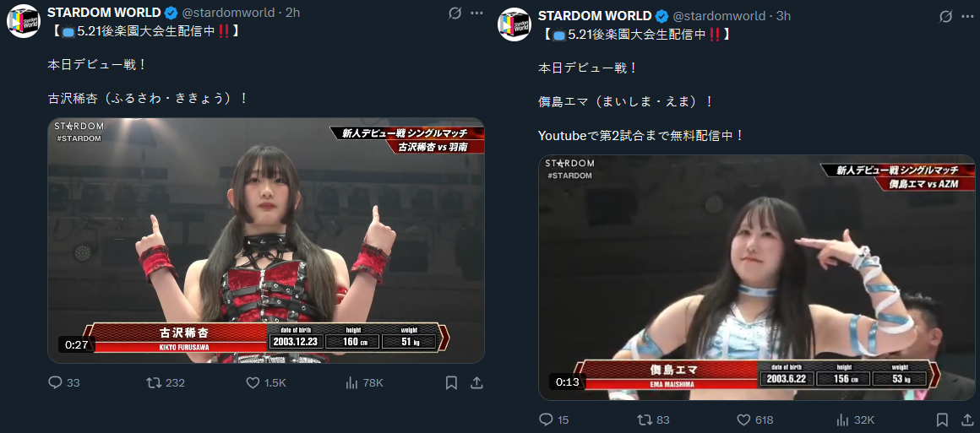
Task: Bookmark the Kikyo Furusawa post
Action: (x=451, y=383)
